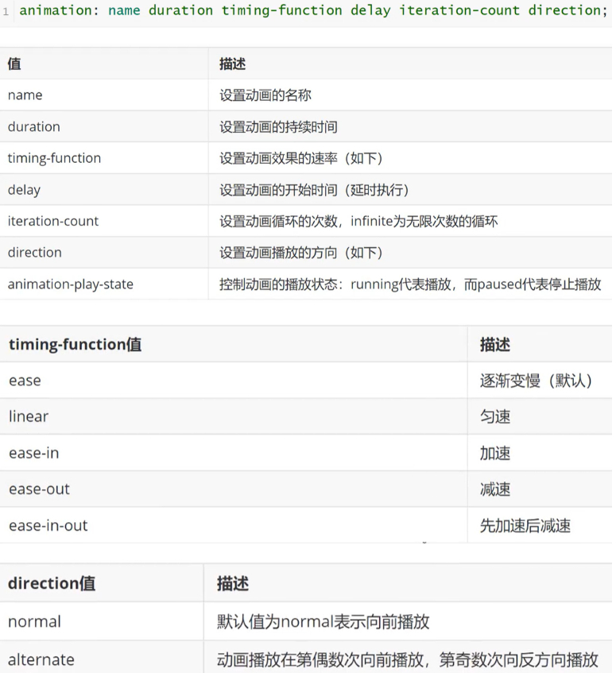Click the '匀速' description cell

tap(495, 416)
